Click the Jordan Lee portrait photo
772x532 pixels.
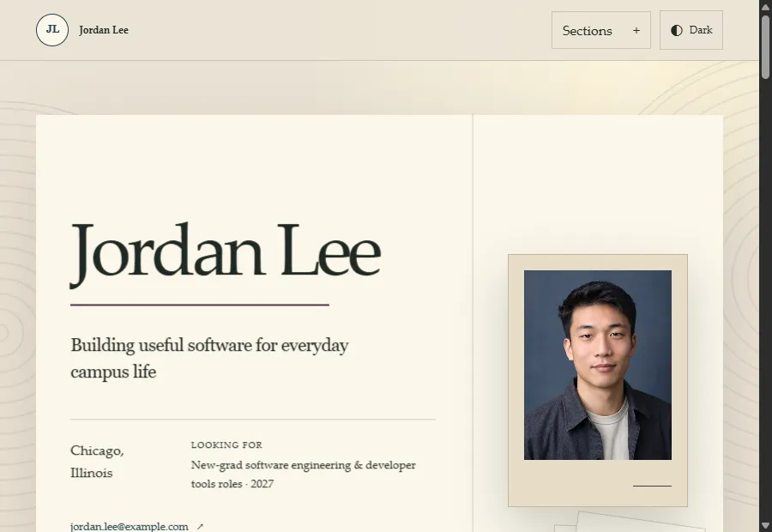(598, 365)
